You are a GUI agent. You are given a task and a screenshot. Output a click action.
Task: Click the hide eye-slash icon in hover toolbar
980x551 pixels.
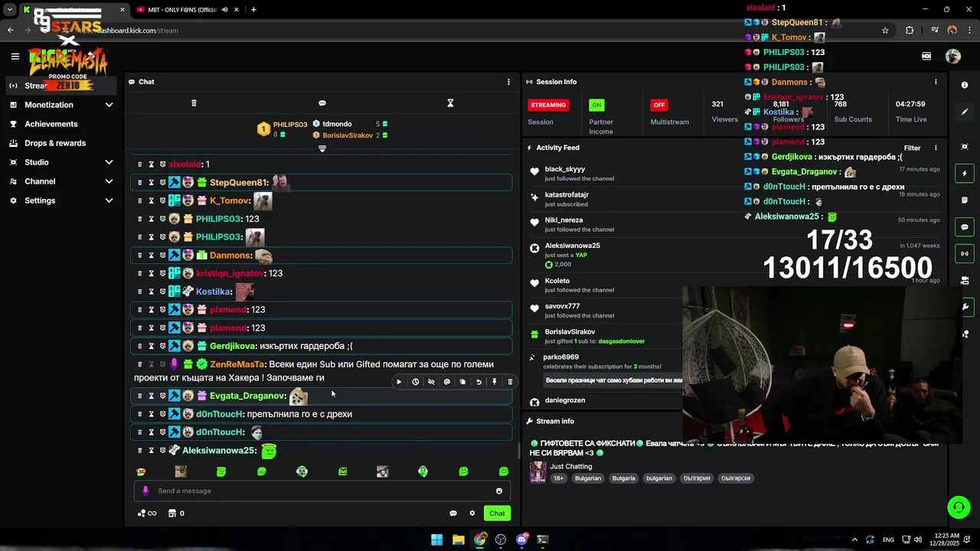tap(431, 382)
